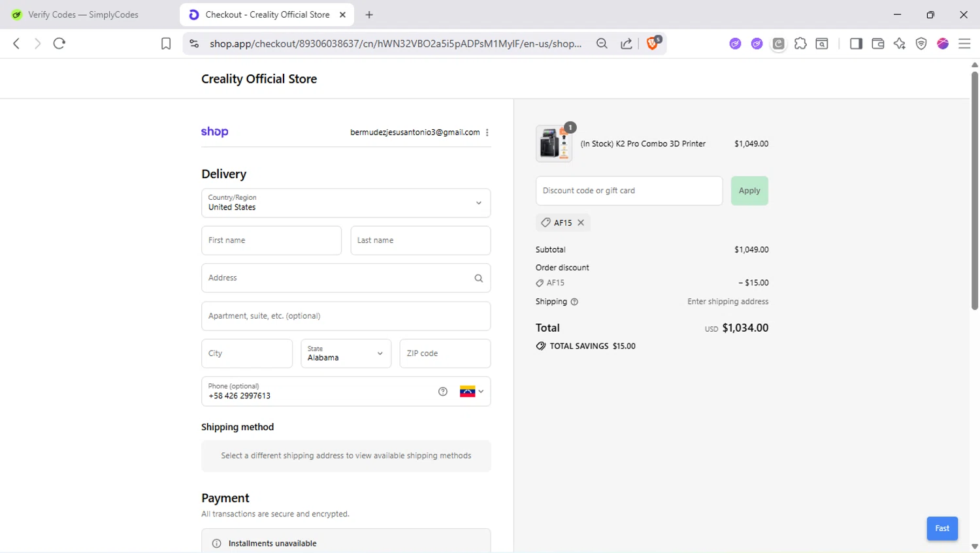The height and width of the screenshot is (553, 980).
Task: Click the K2 Pro Combo printer thumbnail
Action: [x=553, y=144]
